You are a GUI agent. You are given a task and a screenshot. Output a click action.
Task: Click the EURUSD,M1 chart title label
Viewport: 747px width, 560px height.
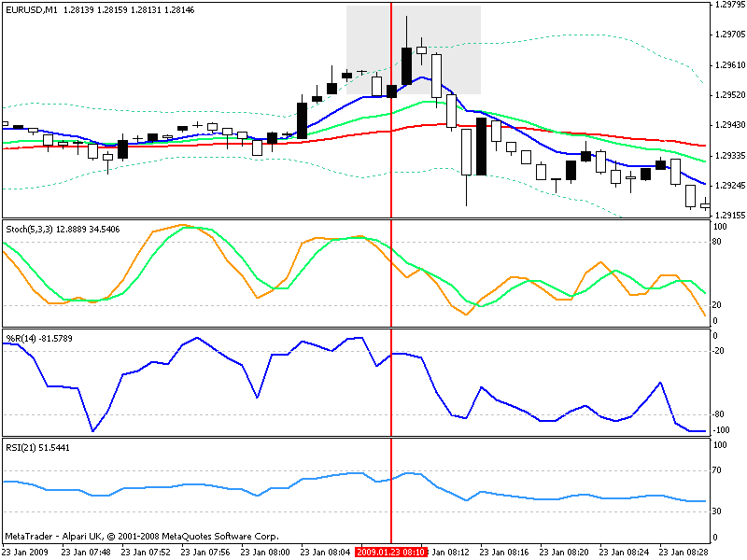tap(29, 9)
